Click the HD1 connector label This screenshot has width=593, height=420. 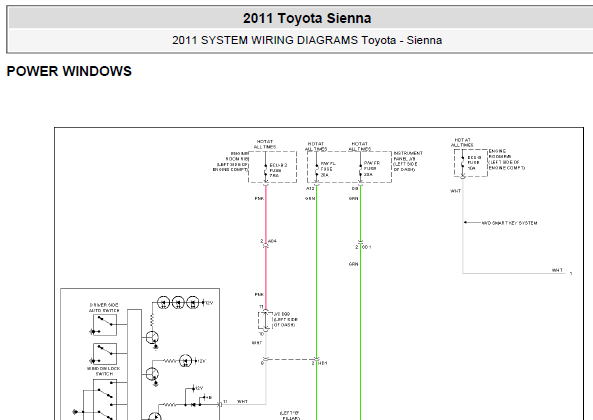click(322, 363)
